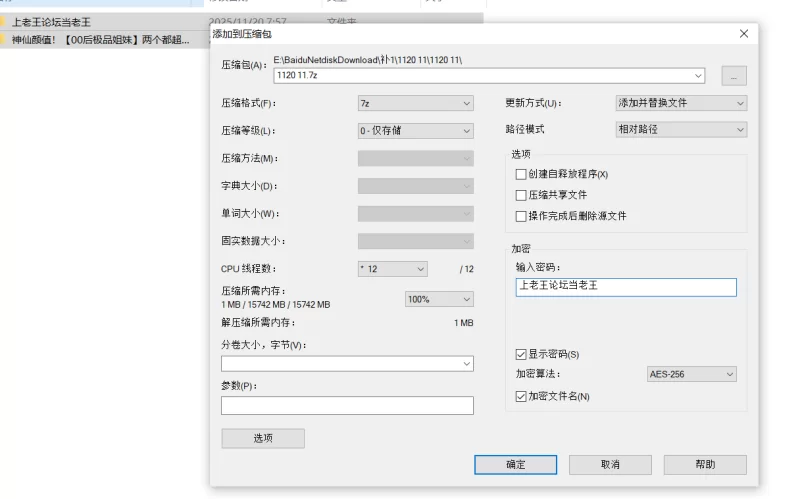The height and width of the screenshot is (499, 800).
Task: Expand the 更新方式 dropdown set to 添加并替换文件
Action: 681,103
